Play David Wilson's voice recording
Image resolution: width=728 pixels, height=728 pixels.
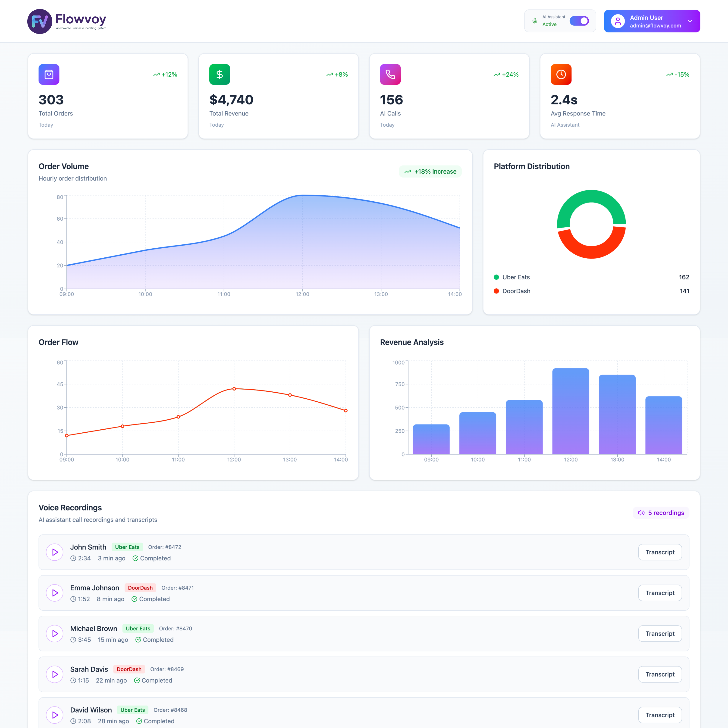click(x=55, y=715)
